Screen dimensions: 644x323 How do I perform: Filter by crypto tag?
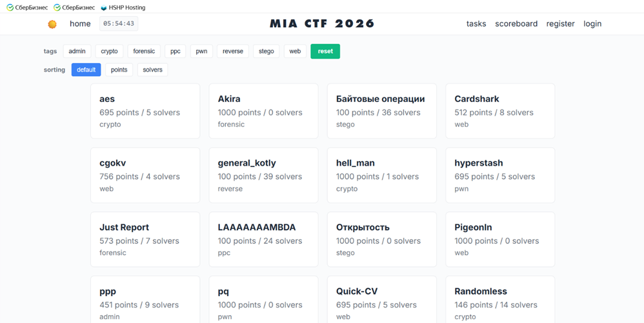pos(109,52)
